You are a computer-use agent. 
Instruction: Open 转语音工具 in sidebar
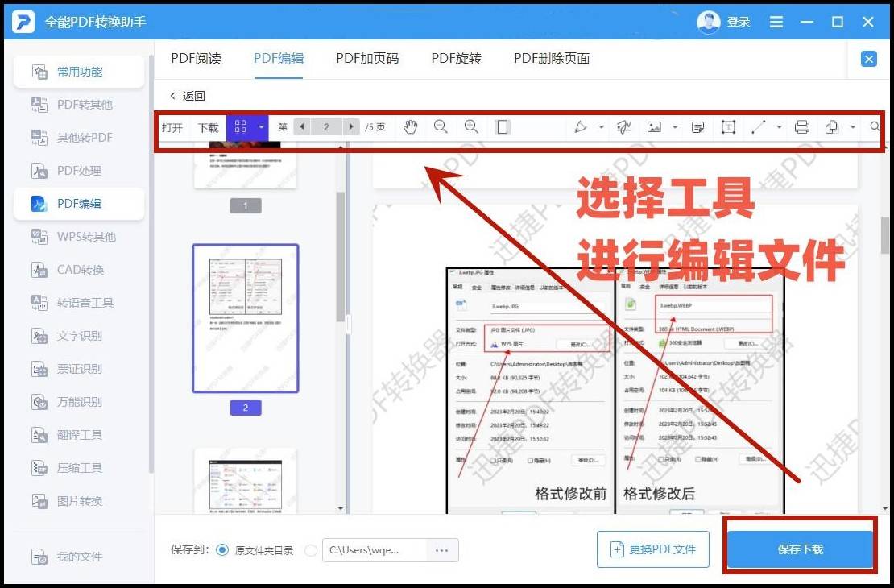[79, 303]
